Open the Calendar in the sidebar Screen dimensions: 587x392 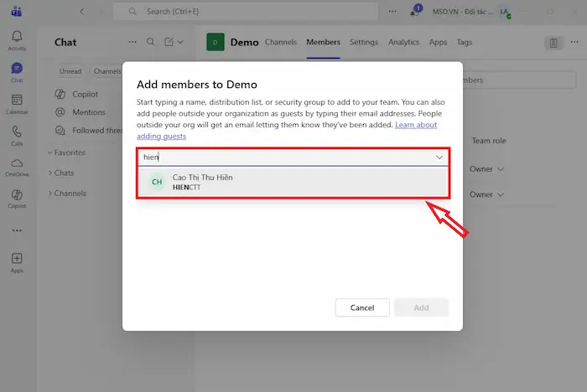[x=17, y=102]
